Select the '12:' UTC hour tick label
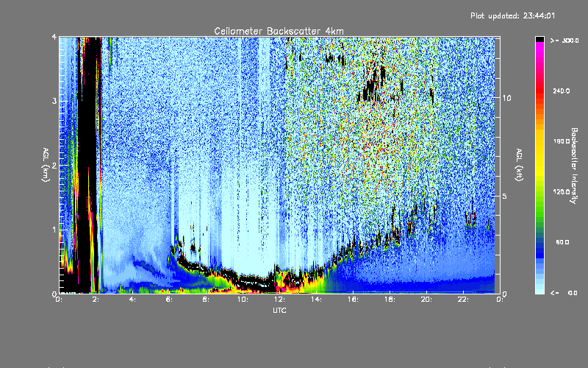588x368 pixels. (x=279, y=300)
